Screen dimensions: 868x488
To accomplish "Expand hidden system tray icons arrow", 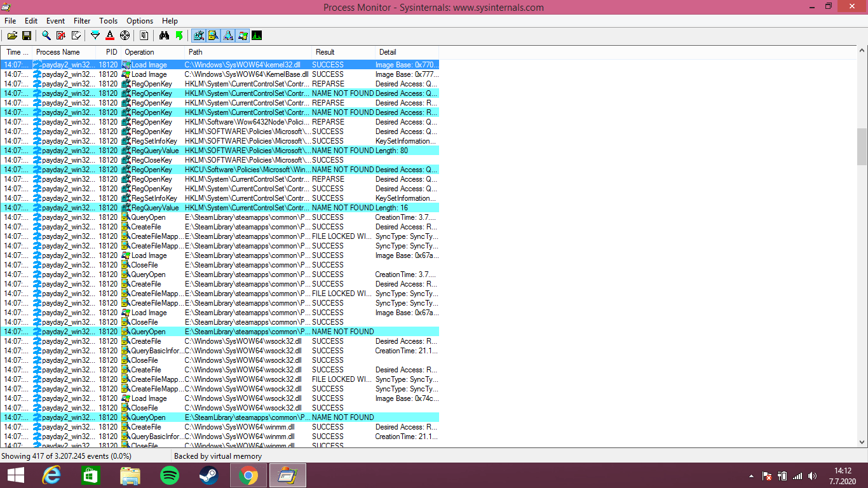I will tap(752, 476).
